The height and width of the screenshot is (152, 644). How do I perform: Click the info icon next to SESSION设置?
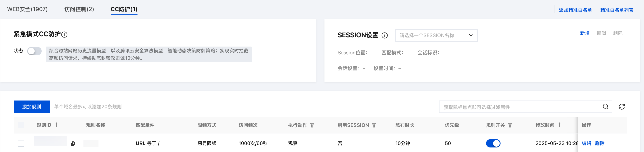pyautogui.click(x=384, y=35)
